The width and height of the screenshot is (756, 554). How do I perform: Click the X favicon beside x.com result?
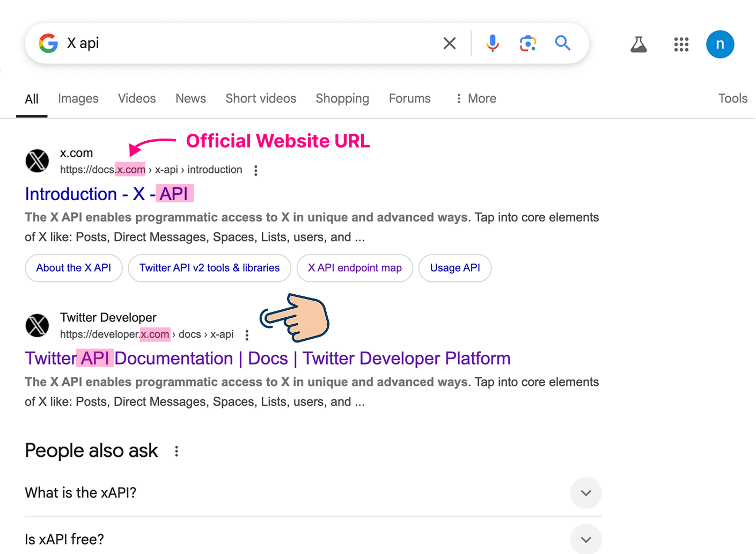point(38,161)
